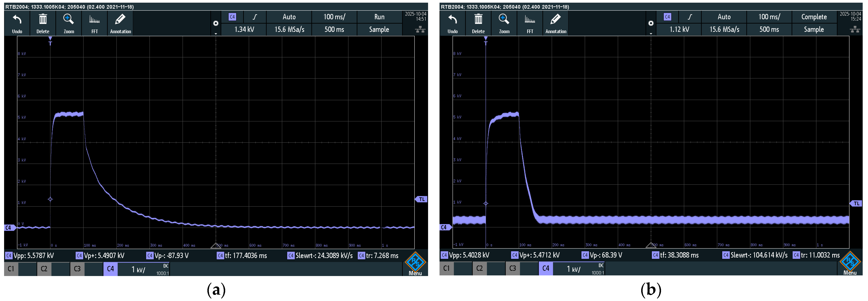868x301 pixels.
Task: Toggle channel C1 on left oscilloscope
Action: (11, 269)
